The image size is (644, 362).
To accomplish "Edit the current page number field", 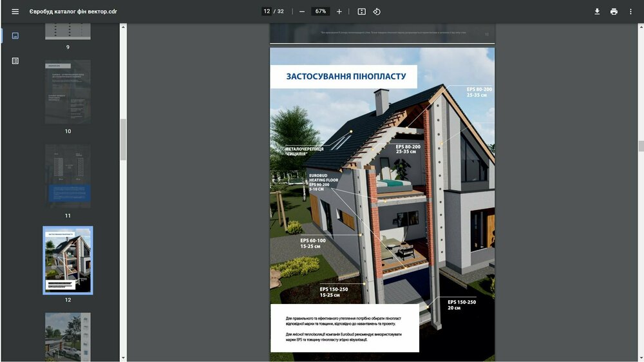I will [266, 12].
